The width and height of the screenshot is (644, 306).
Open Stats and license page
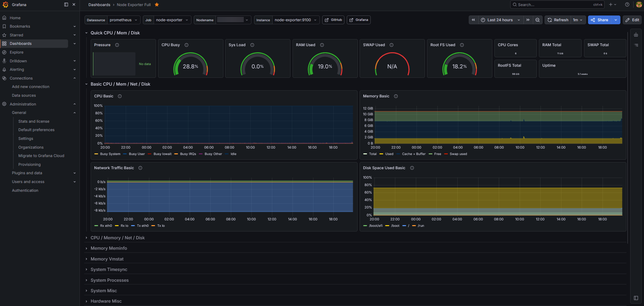point(34,121)
